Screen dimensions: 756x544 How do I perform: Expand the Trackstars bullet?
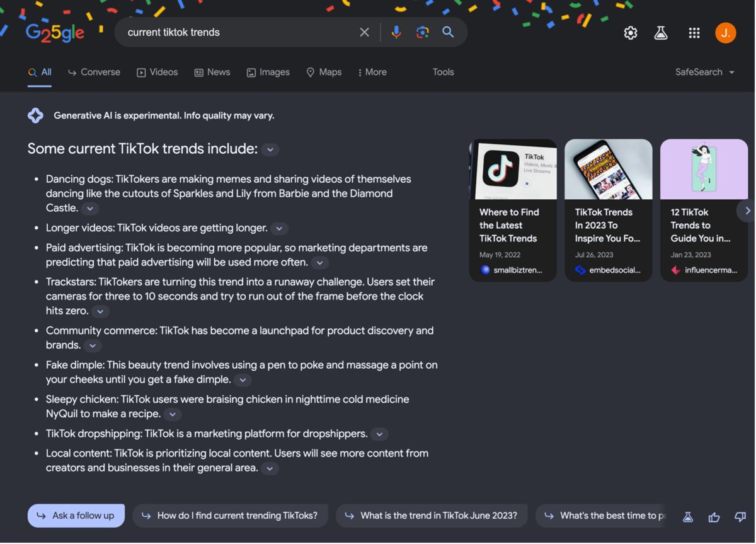[x=100, y=311]
